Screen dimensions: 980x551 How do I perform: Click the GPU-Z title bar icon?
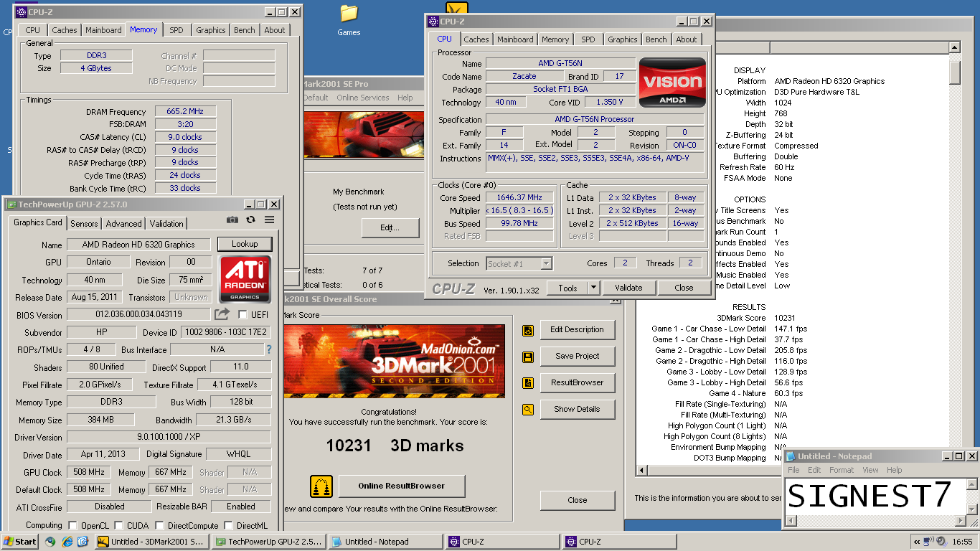pos(11,204)
